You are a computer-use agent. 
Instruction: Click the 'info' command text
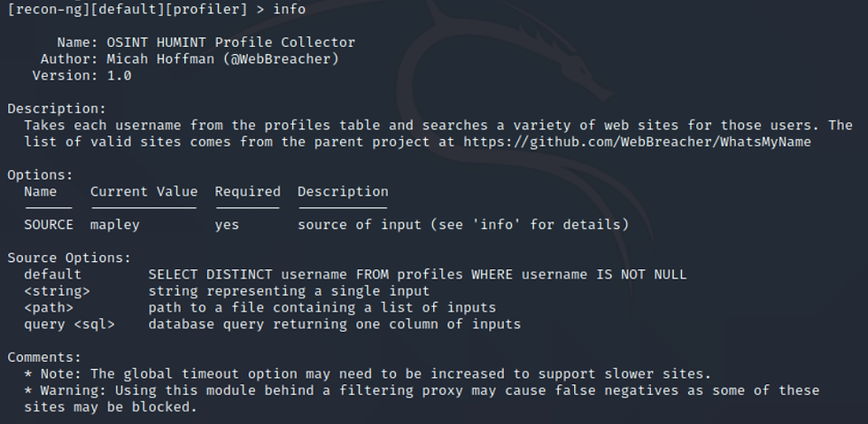click(x=289, y=9)
